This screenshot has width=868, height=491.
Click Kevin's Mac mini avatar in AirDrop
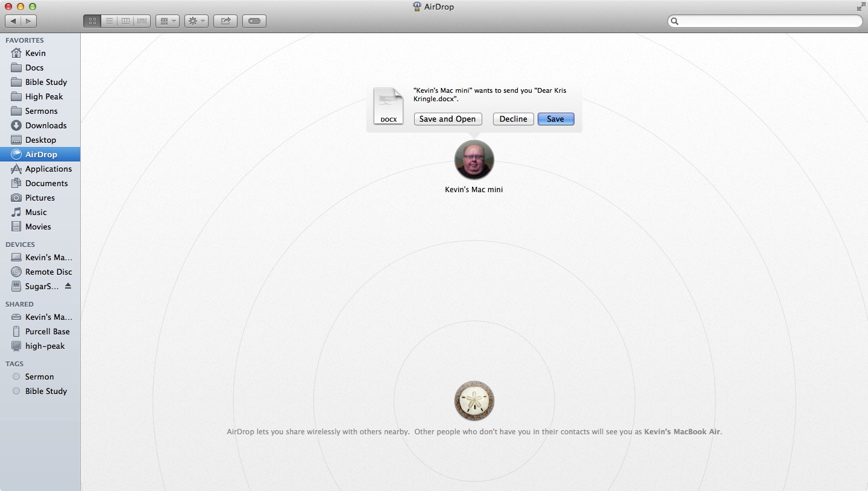click(x=474, y=160)
